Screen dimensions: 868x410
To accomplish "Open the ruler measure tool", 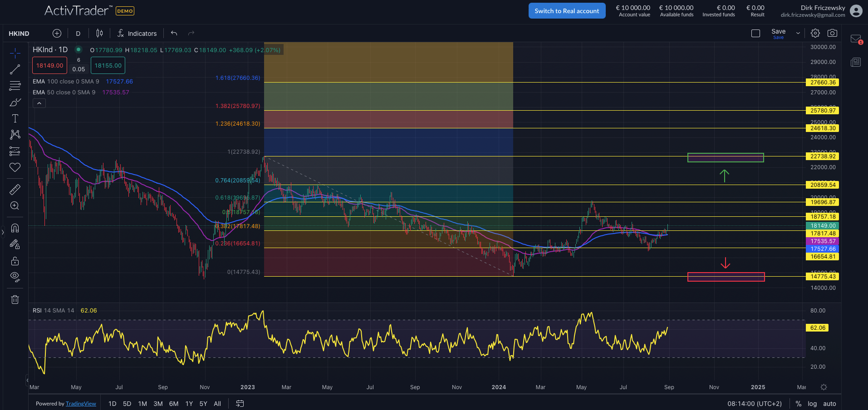I will click(x=15, y=189).
